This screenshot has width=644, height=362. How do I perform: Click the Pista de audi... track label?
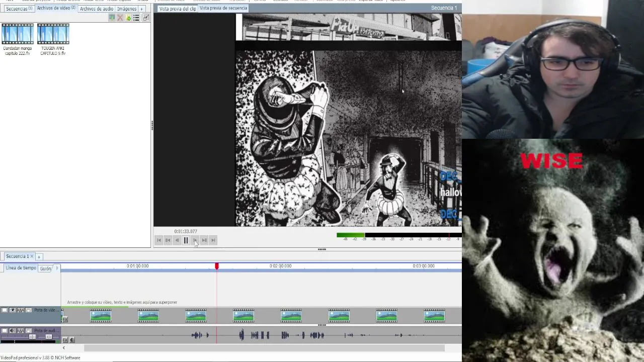point(46,331)
